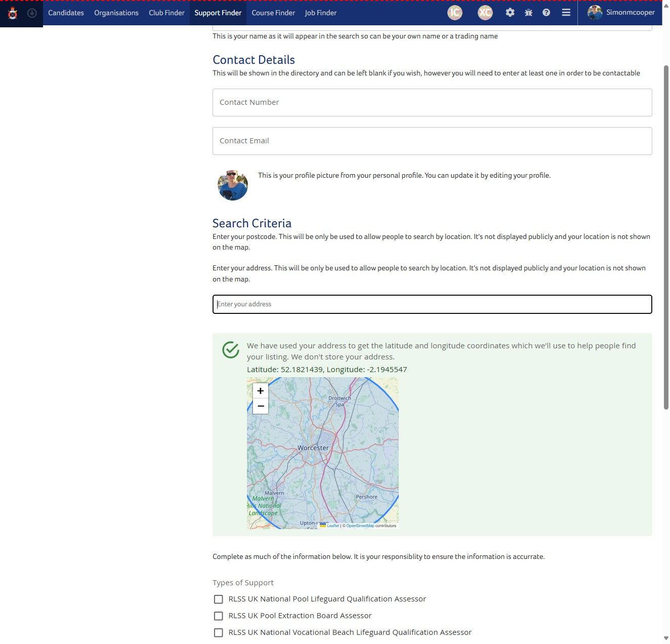Open the Settings gear icon
The width and height of the screenshot is (670, 644).
pyautogui.click(x=510, y=12)
